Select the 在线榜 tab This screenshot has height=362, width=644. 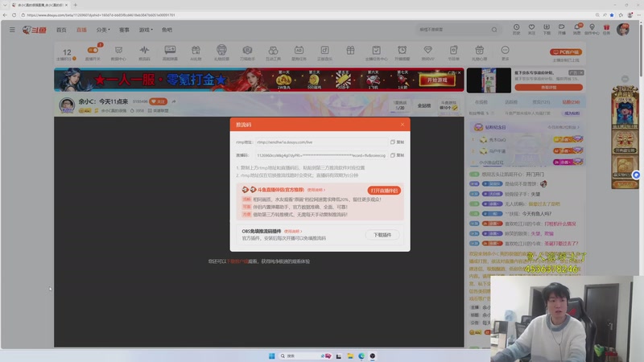tap(481, 102)
